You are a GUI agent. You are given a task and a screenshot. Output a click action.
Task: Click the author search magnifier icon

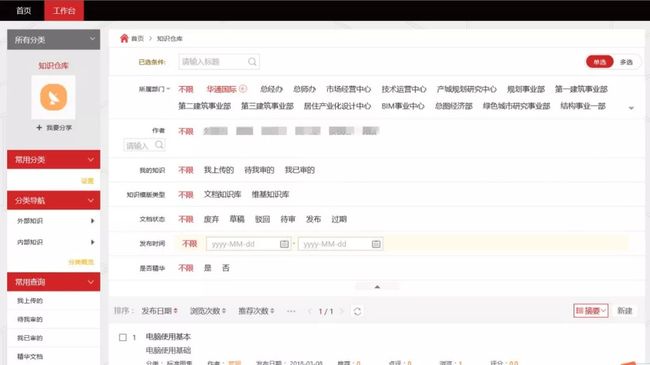point(159,145)
